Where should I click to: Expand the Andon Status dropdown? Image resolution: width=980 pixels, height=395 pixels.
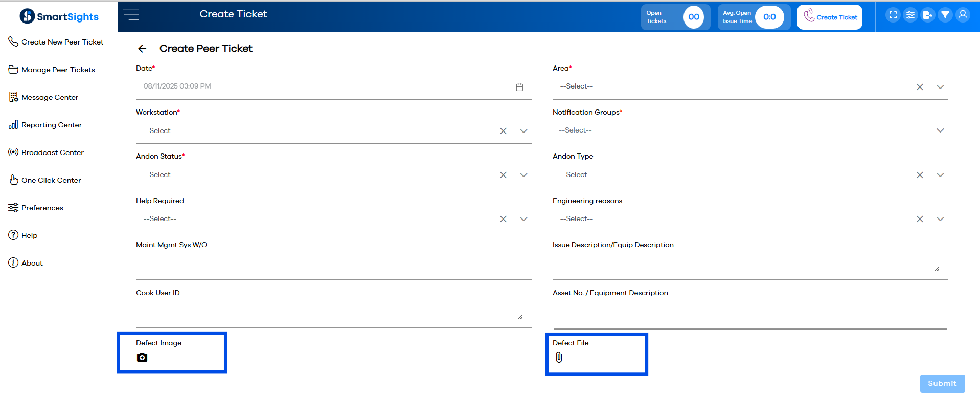(x=523, y=175)
